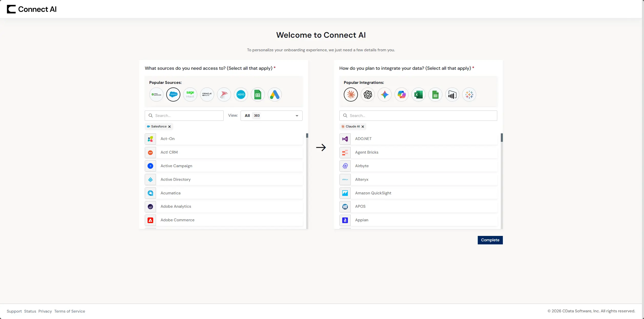Click the sources list scrollbar thumb
Viewport: 644px width, 319px height.
pos(307,136)
